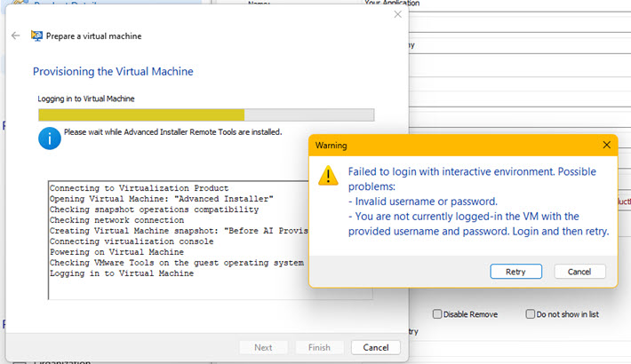
Task: Click the failed login warning message text
Action: point(471,201)
